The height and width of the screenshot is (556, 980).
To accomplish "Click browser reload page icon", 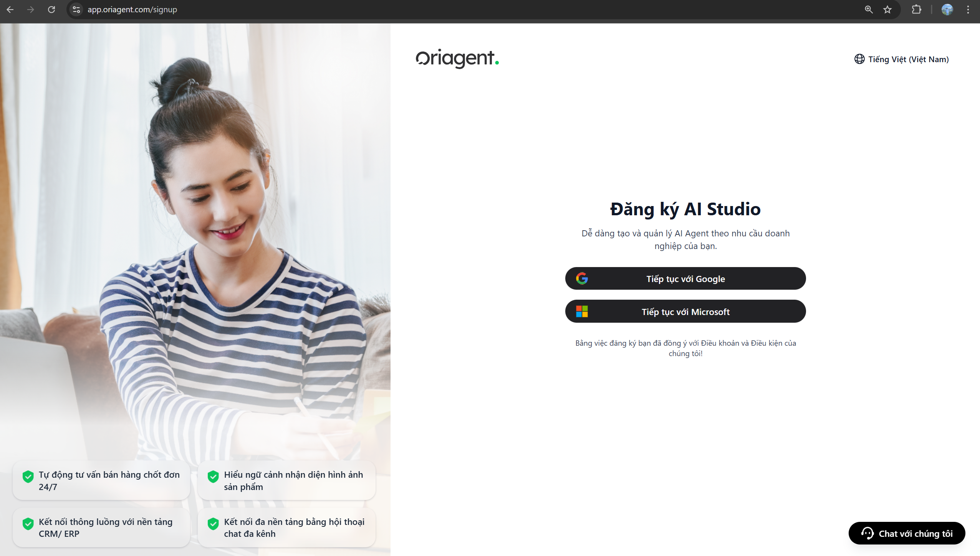I will [x=51, y=10].
